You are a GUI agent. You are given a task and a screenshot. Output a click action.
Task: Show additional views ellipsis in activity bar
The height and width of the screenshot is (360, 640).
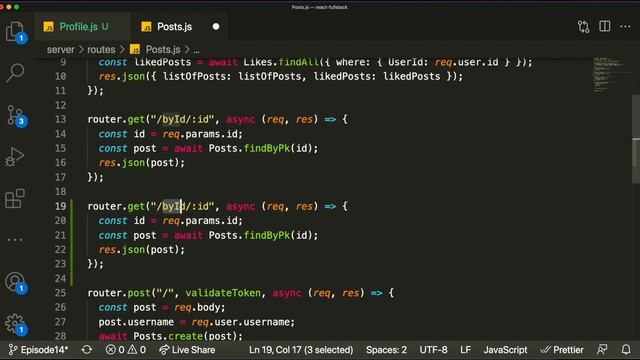(x=15, y=240)
